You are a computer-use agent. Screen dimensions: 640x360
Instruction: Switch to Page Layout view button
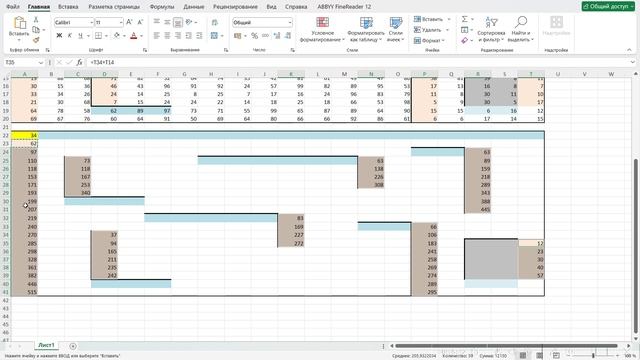539,356
